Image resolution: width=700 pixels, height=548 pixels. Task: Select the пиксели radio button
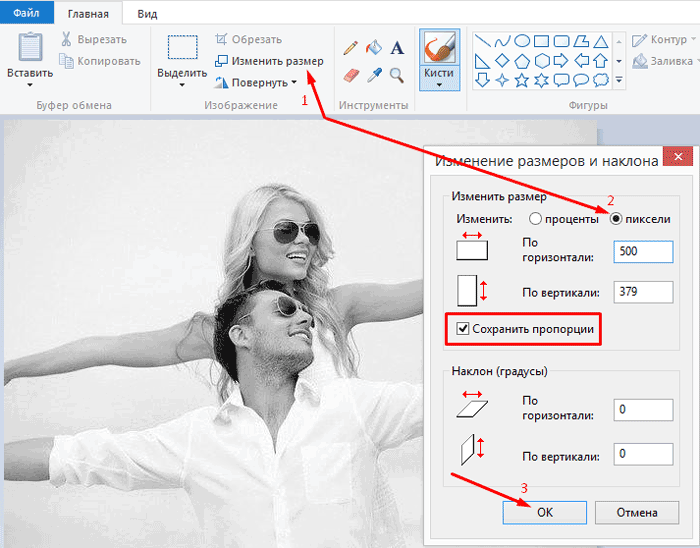point(616,219)
